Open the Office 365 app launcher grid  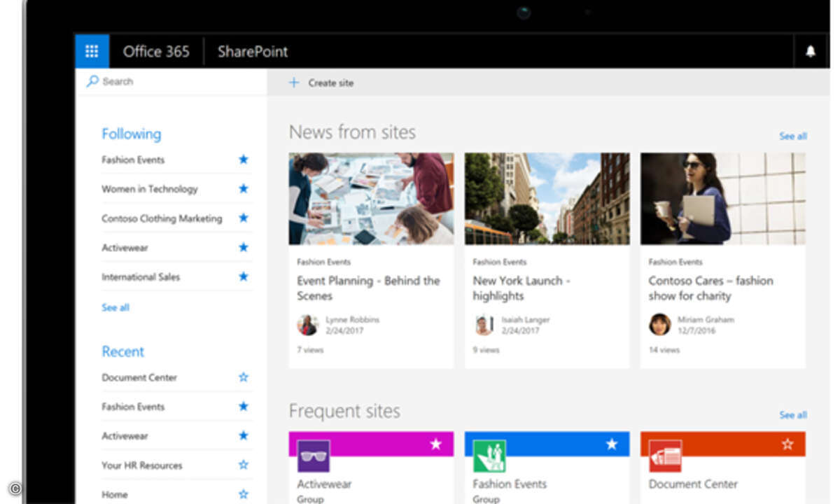(x=92, y=51)
